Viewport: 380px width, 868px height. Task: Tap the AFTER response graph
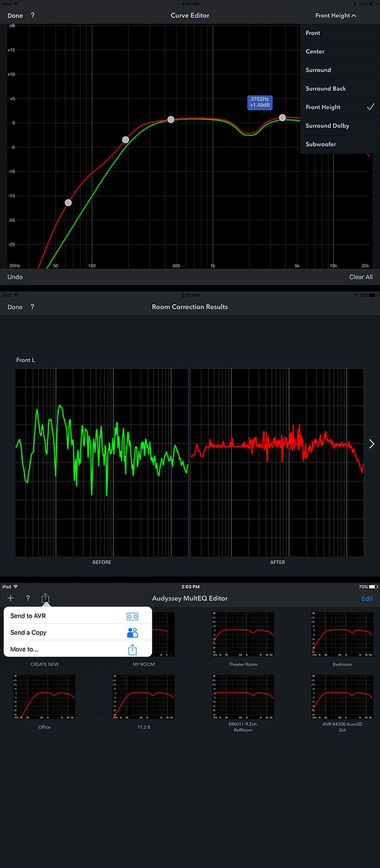pyautogui.click(x=277, y=462)
